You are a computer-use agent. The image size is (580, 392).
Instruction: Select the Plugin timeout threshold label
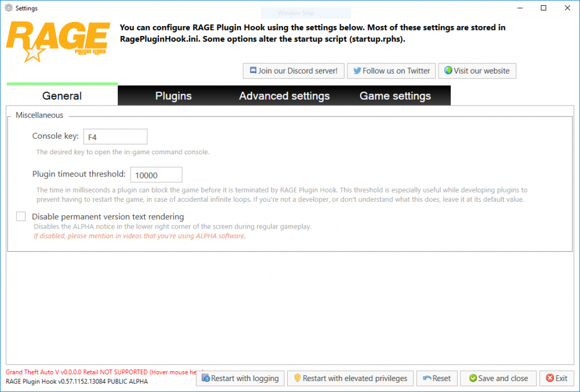coord(79,174)
